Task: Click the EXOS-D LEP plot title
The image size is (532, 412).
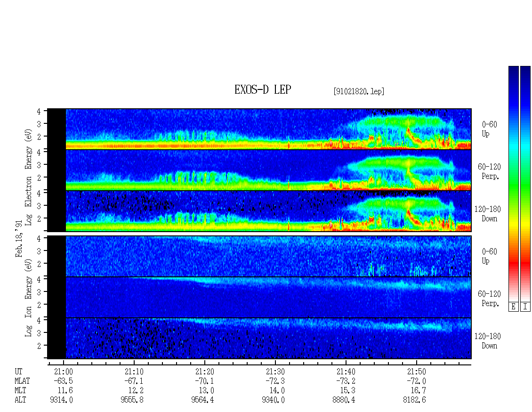Action: pyautogui.click(x=263, y=89)
